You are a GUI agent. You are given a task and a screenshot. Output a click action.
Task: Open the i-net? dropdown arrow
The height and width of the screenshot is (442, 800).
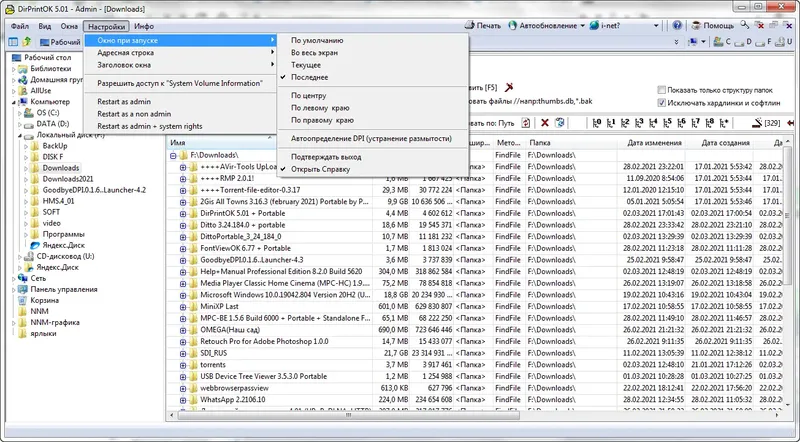coord(656,26)
